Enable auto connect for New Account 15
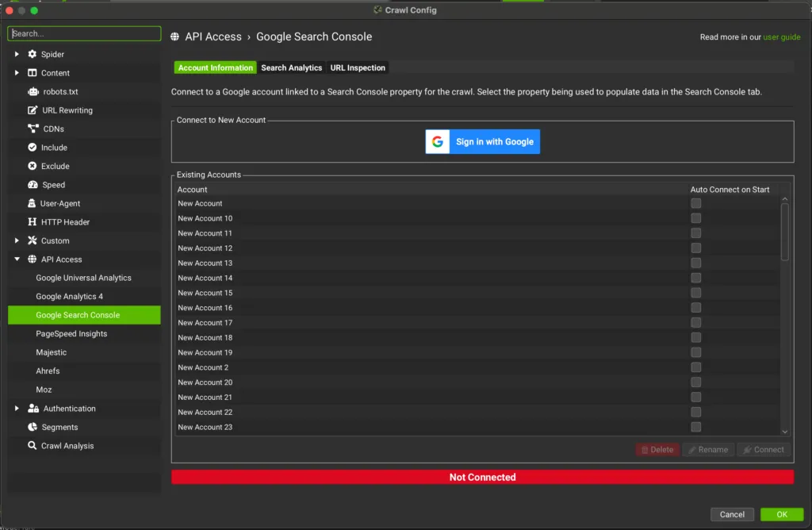The width and height of the screenshot is (812, 530). [x=696, y=293]
